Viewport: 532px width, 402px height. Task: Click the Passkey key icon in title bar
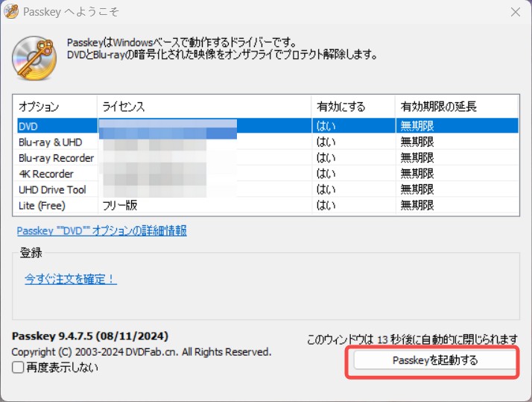coord(11,11)
